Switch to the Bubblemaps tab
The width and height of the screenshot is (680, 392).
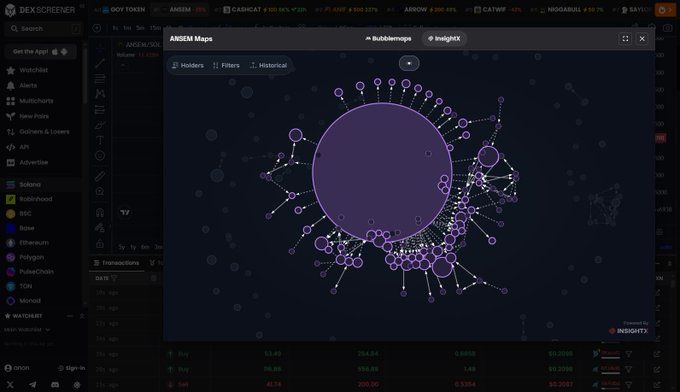click(x=388, y=39)
